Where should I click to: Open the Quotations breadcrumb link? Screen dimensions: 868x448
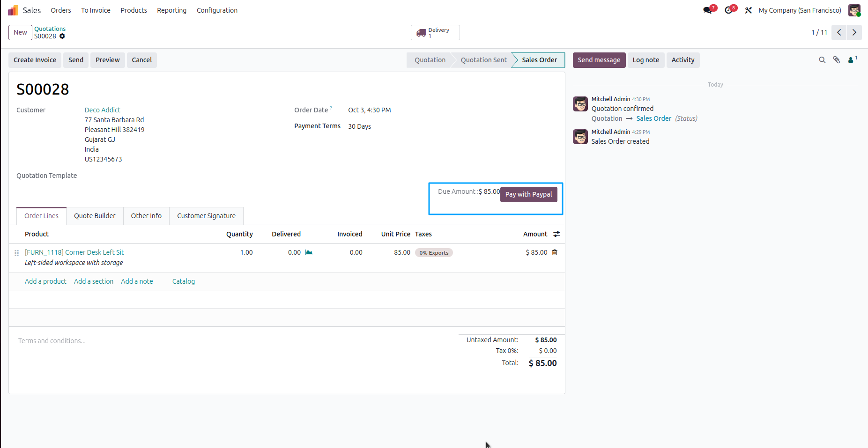point(50,29)
